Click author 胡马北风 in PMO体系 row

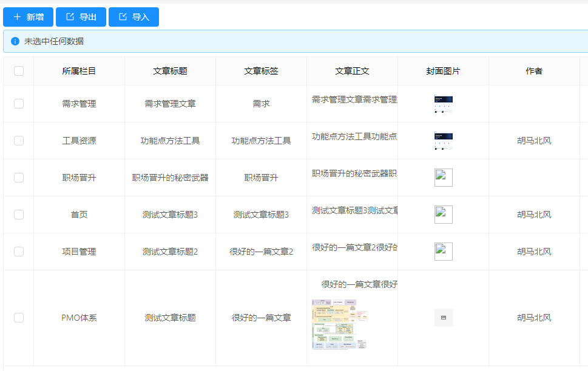click(x=534, y=318)
